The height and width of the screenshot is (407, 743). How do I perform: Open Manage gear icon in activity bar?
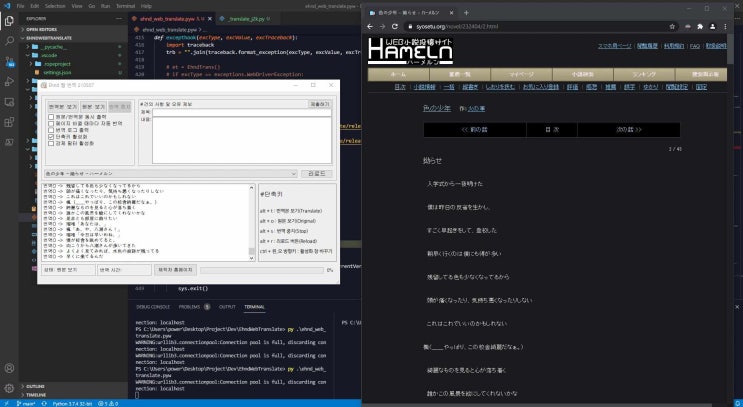(7, 386)
